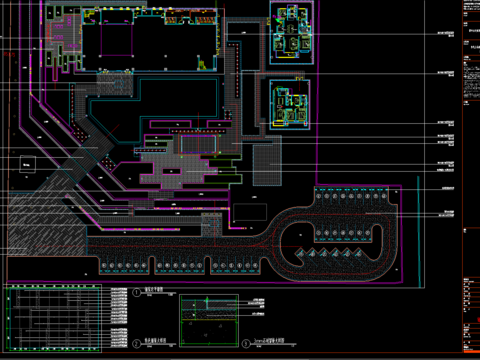Screen dimensions: 480x360
Task: Select the middle bottom parking bay
Action: tap(180, 267)
